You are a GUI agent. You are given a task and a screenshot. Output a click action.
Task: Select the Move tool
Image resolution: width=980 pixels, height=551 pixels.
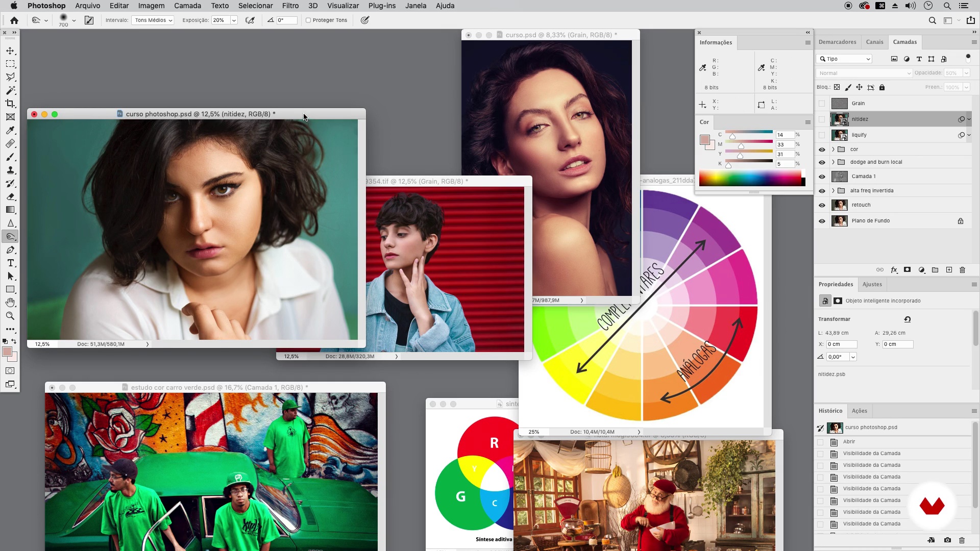pos(10,51)
